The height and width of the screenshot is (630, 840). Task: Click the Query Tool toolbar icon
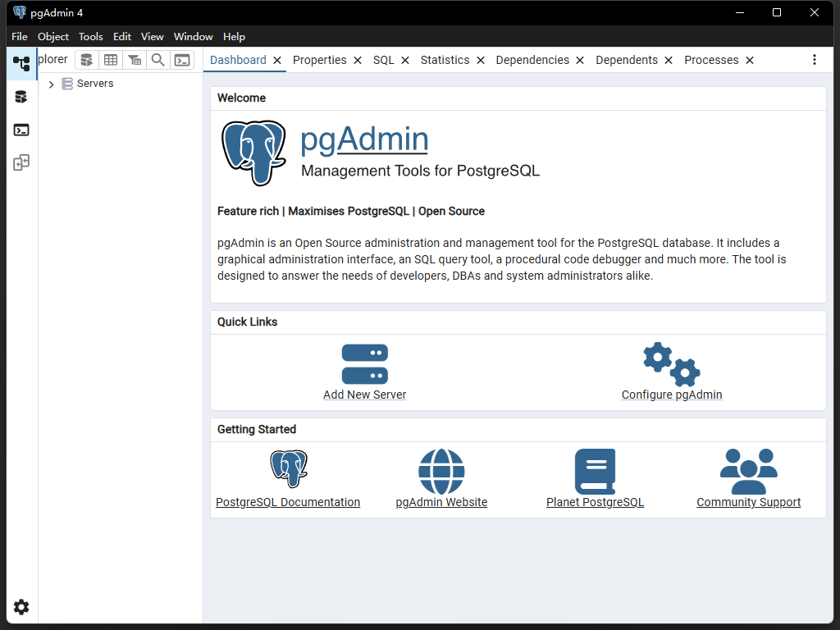(x=87, y=60)
